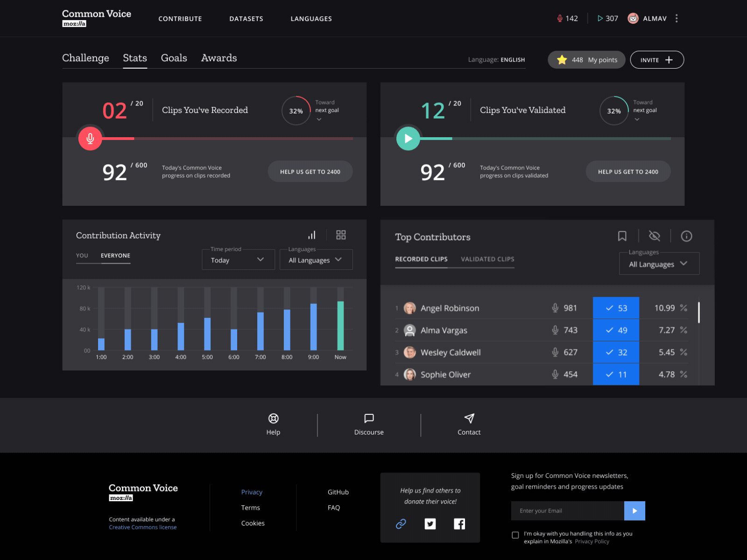This screenshot has width=747, height=560.
Task: Open the Time period dropdown showing Today
Action: pyautogui.click(x=238, y=259)
